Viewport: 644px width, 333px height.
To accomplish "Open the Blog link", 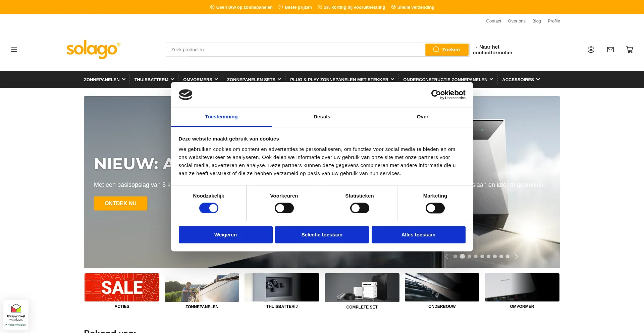I will [x=537, y=21].
